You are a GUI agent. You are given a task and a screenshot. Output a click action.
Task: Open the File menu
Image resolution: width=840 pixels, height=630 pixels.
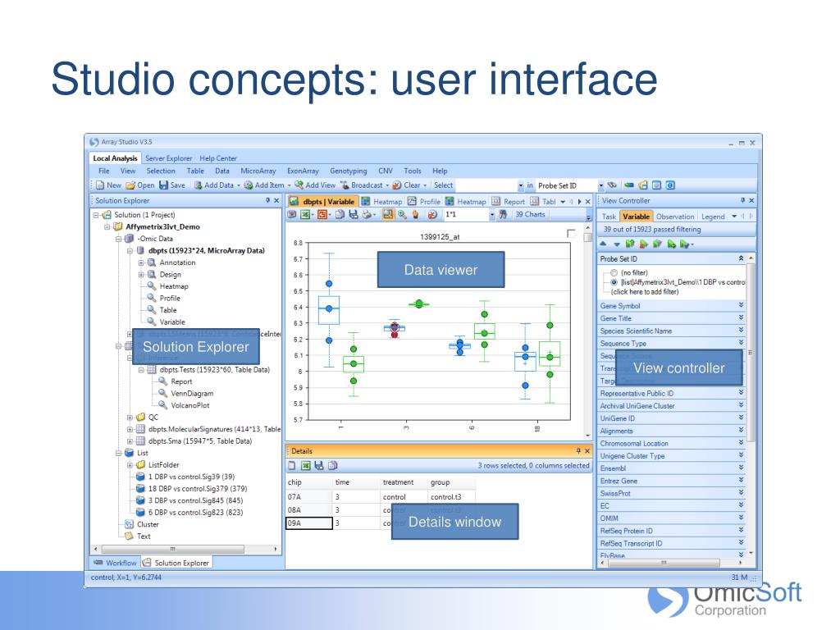[x=104, y=171]
